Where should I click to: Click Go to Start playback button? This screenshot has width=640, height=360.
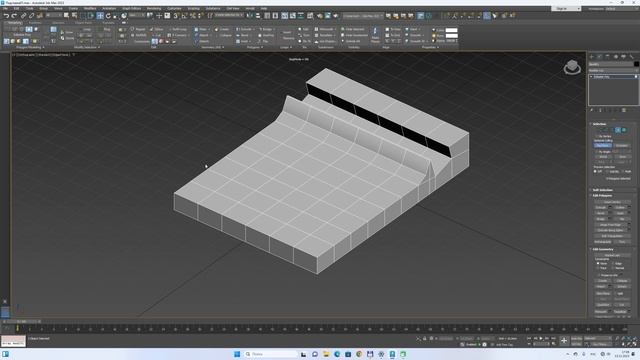pos(529,338)
